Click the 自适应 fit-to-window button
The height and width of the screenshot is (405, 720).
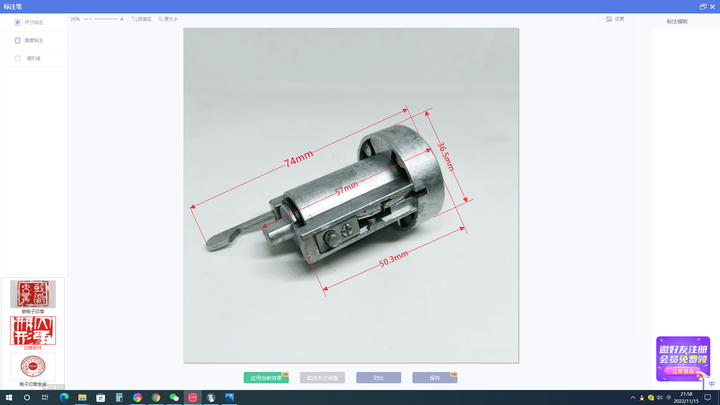coord(141,19)
